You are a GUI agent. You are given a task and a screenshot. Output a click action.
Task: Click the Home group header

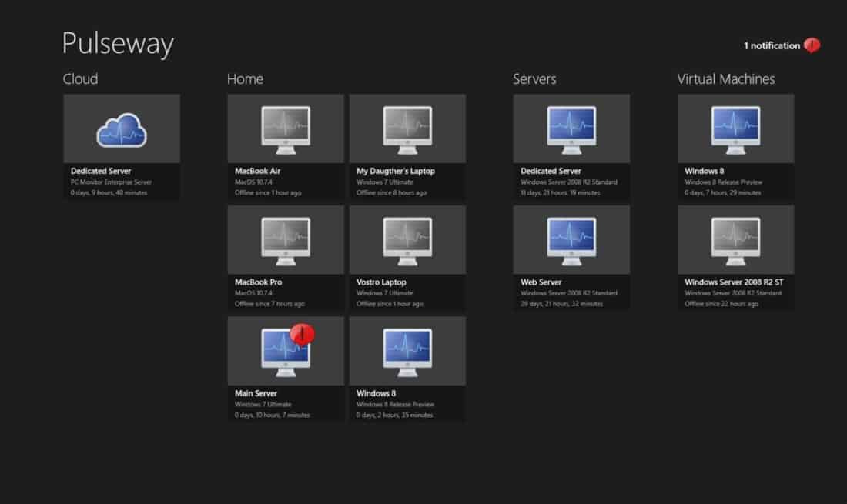click(x=245, y=78)
